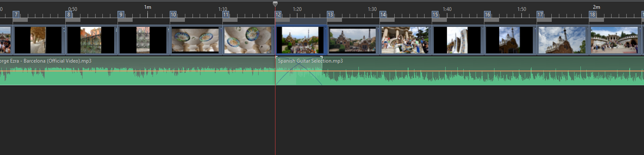The width and height of the screenshot is (644, 155).
Task: Click the 1:30 mark on time ruler
Action: tap(372, 9)
